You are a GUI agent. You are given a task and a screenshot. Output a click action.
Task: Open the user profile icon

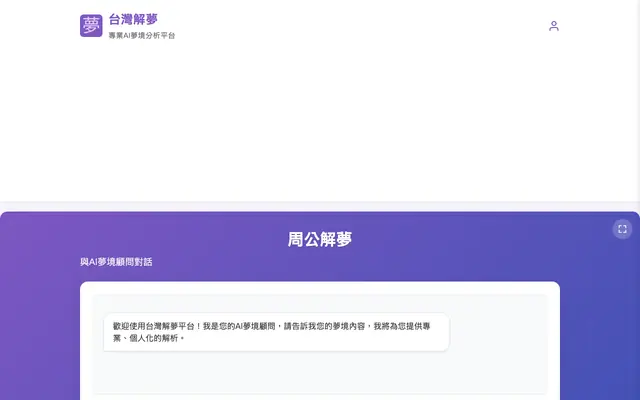point(553,26)
